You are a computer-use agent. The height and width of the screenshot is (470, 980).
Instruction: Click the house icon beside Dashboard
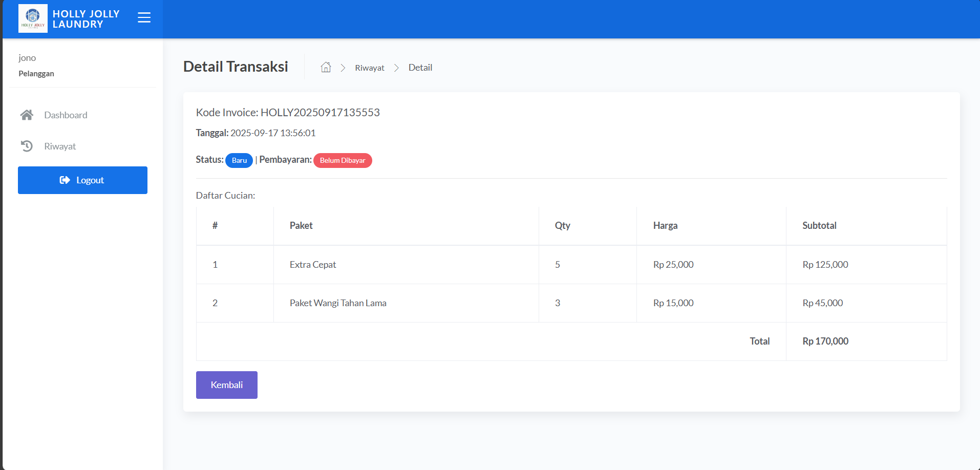pyautogui.click(x=27, y=115)
